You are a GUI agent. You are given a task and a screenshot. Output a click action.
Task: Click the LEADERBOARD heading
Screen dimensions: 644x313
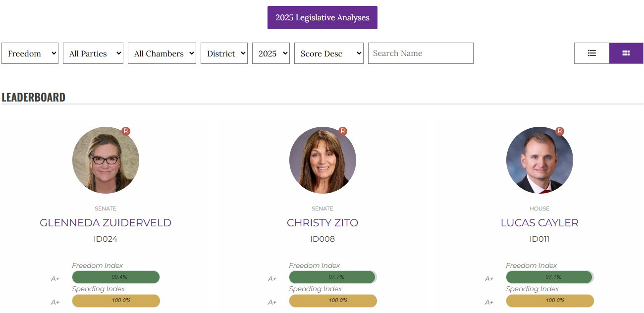pyautogui.click(x=34, y=97)
